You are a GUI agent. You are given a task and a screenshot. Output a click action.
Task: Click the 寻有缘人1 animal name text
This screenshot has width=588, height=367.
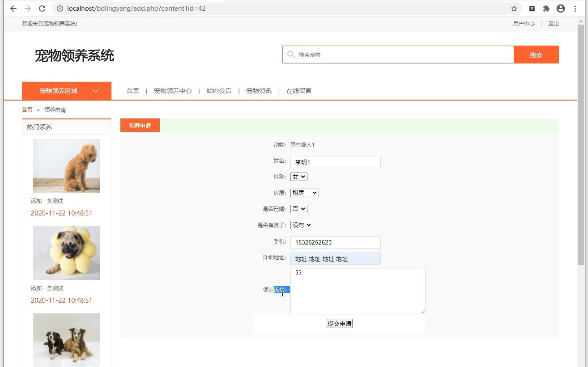point(303,145)
